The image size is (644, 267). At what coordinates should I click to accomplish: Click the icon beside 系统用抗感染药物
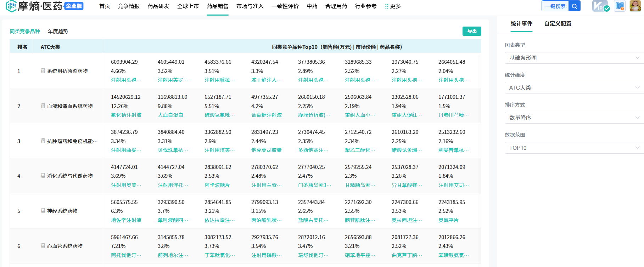coord(43,71)
